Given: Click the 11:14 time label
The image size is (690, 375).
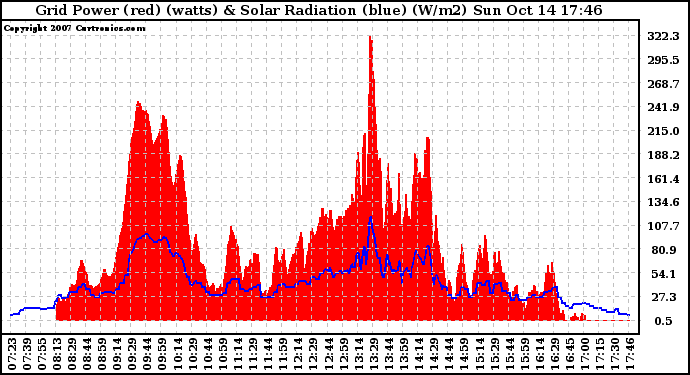Looking at the screenshot, I should 238,354.
